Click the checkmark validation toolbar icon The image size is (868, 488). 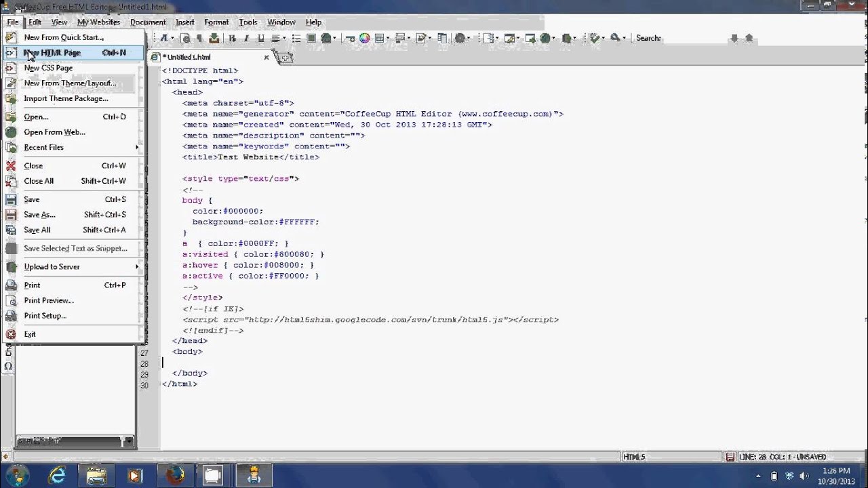click(594, 38)
